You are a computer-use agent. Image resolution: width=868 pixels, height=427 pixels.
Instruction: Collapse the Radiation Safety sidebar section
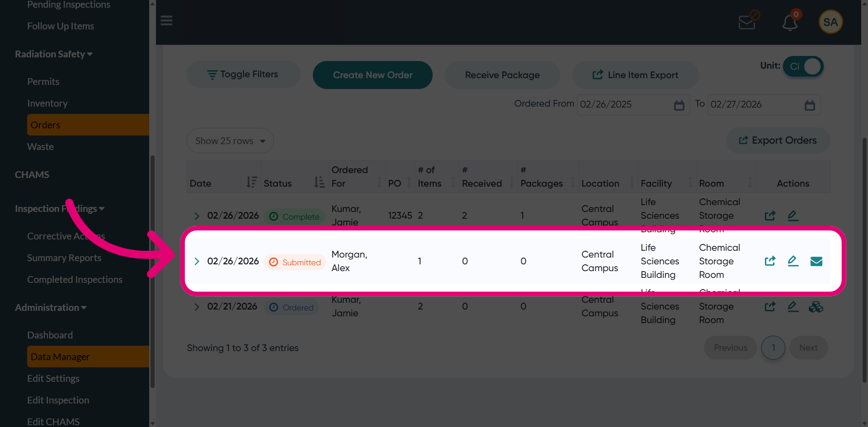pos(54,54)
